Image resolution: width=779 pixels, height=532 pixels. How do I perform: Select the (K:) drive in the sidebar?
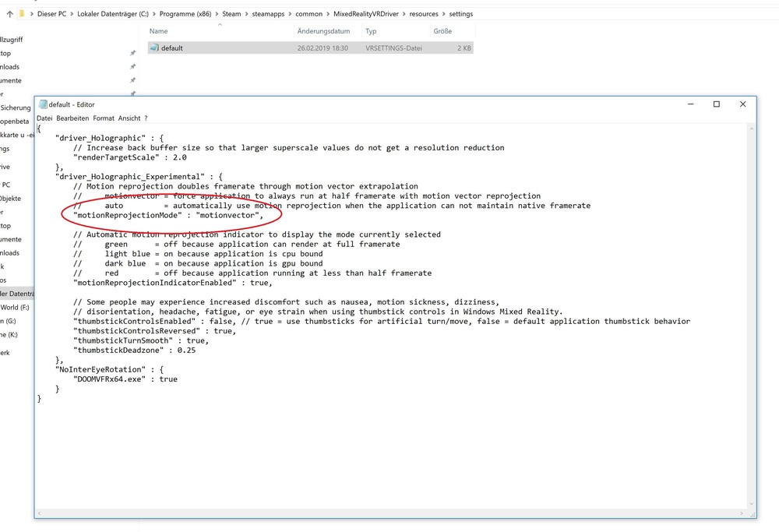(x=9, y=334)
